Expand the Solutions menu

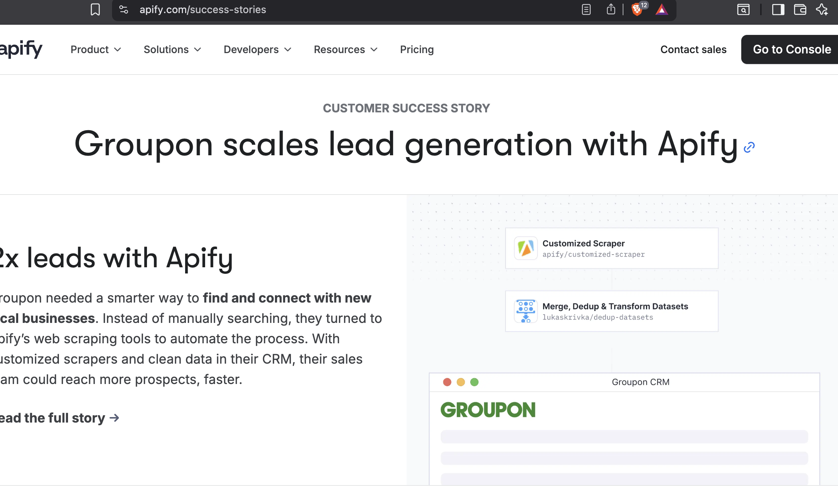172,49
